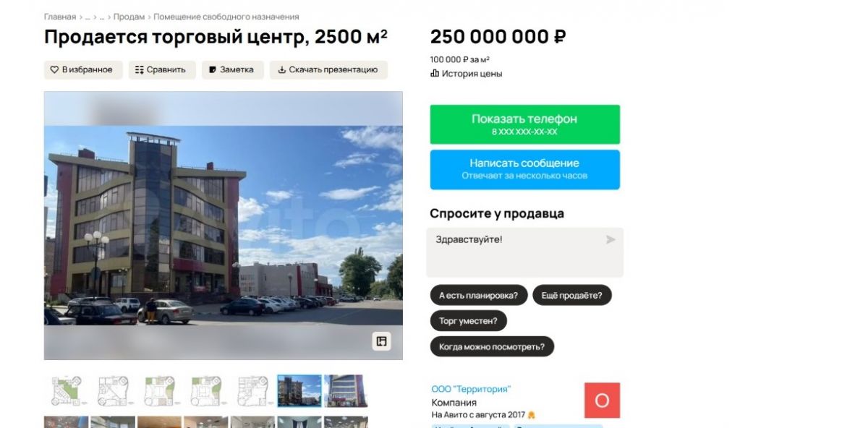The image size is (868, 428).
Task: Open Главная breadcrumb link
Action: click(60, 17)
